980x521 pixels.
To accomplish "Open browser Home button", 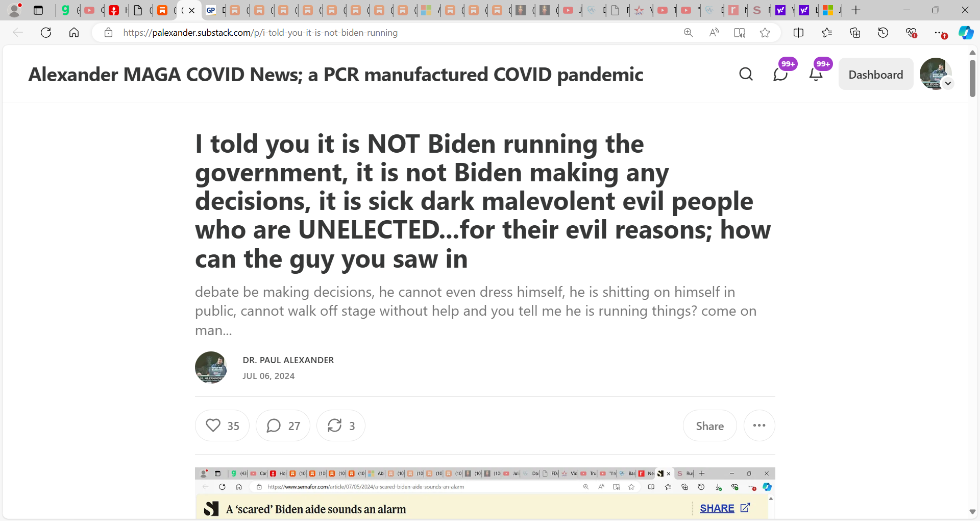I will 74,33.
